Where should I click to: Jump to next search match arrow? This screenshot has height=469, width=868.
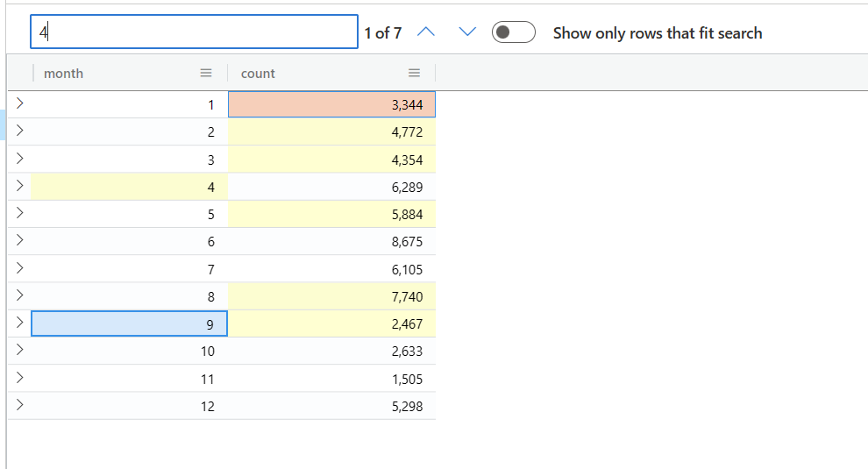click(468, 32)
